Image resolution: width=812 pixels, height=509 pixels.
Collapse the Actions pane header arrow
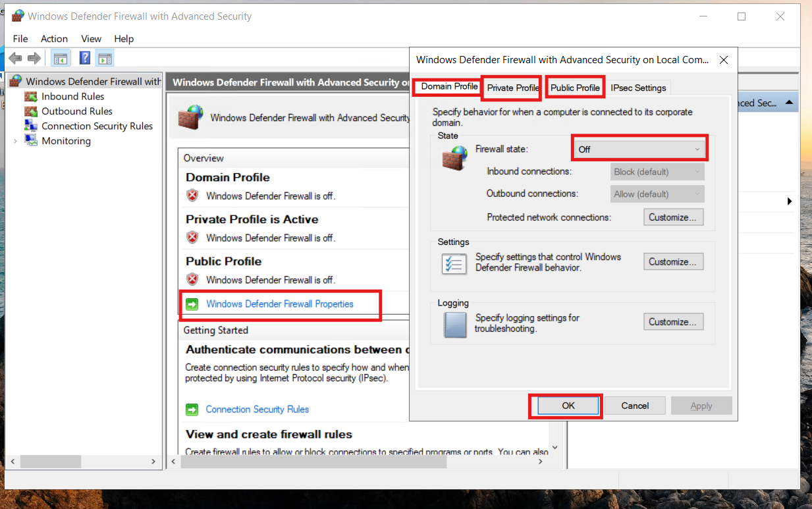tap(790, 103)
